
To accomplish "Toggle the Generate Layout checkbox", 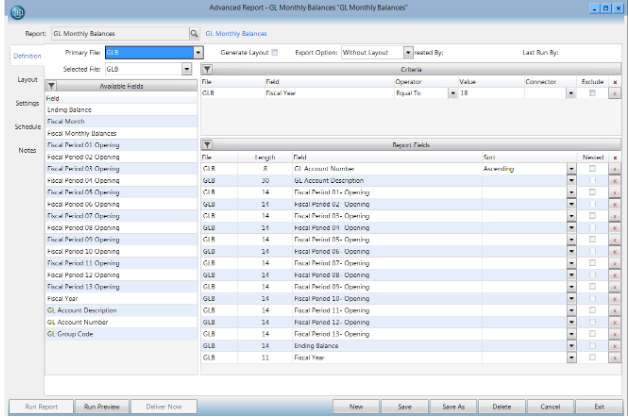I will point(274,51).
